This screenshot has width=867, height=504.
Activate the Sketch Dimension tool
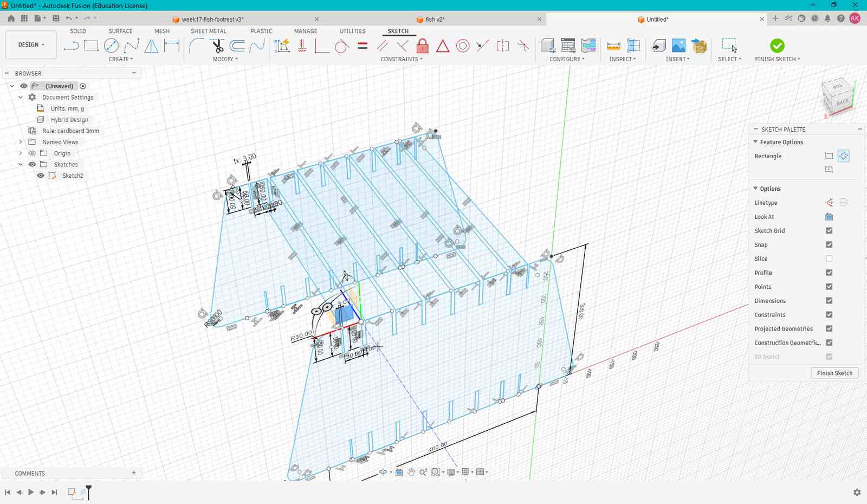coord(172,46)
